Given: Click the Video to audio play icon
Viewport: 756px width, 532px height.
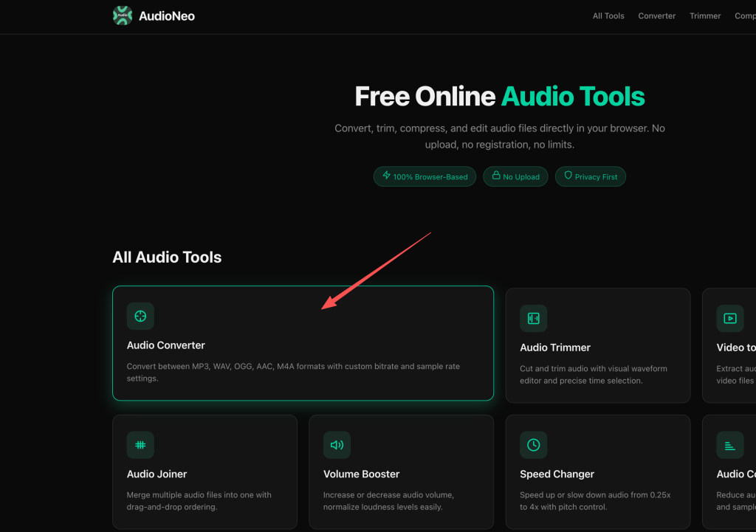Looking at the screenshot, I should point(730,319).
